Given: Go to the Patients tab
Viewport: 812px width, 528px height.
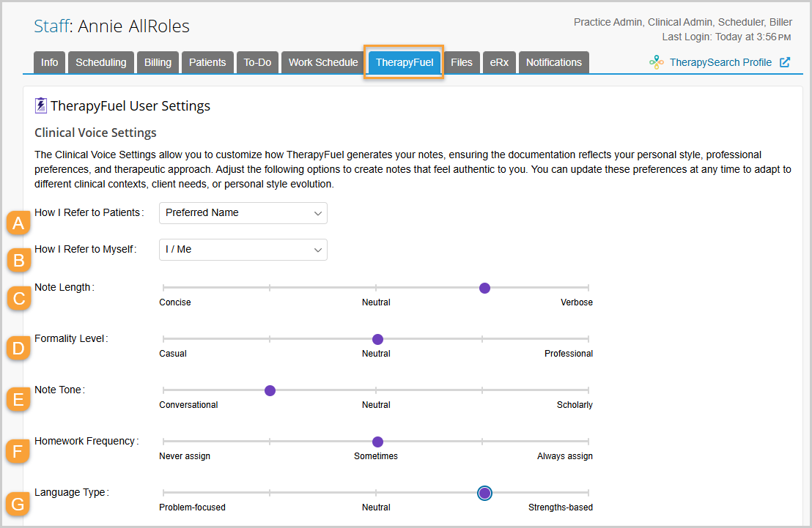Looking at the screenshot, I should [207, 63].
